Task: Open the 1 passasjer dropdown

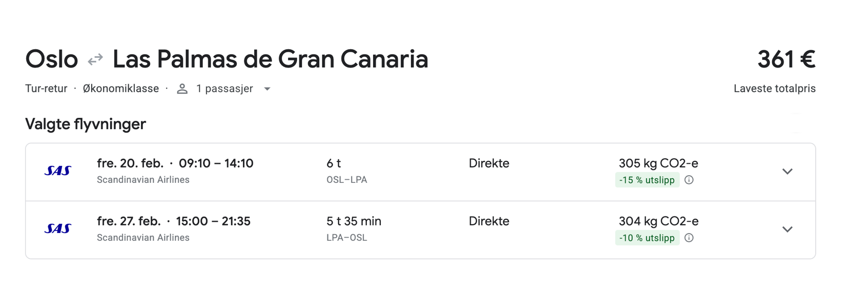Action: point(267,89)
